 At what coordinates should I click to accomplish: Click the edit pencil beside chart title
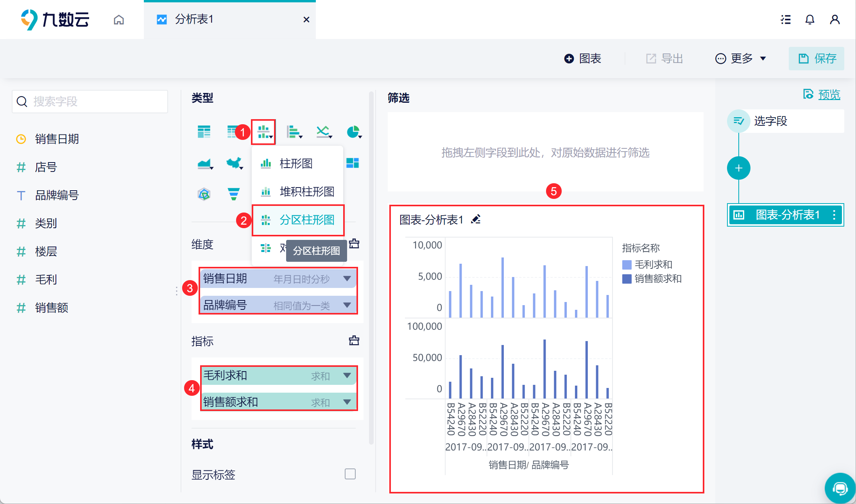(x=476, y=219)
